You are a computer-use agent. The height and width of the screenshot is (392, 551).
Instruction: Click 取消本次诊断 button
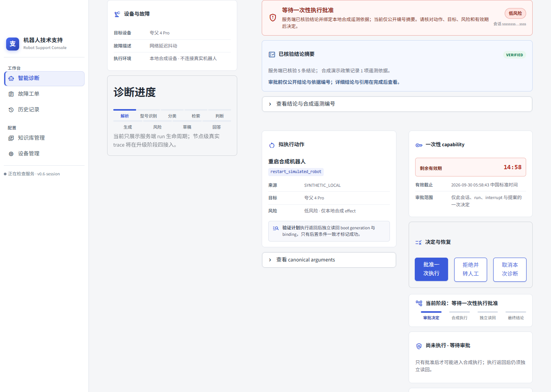510,269
